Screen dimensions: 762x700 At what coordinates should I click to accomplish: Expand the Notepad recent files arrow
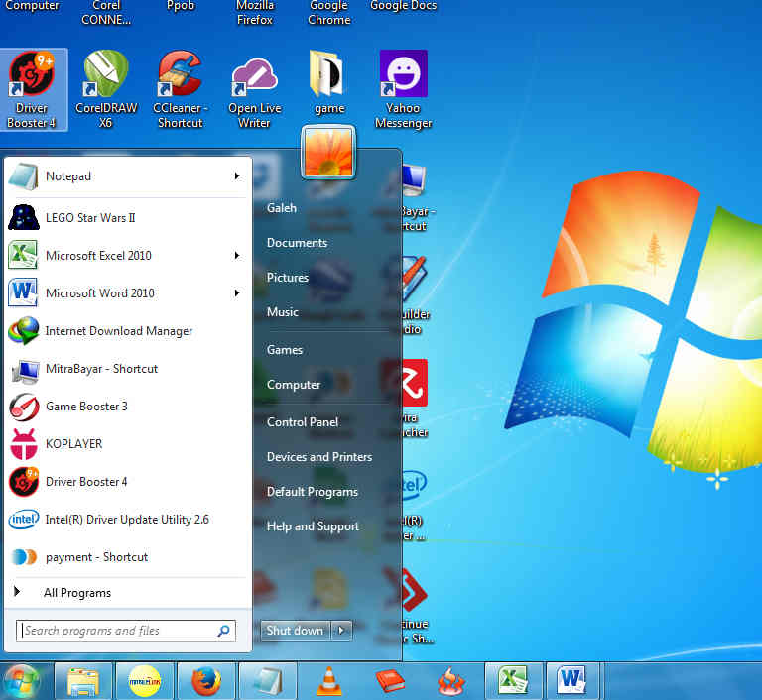[237, 175]
